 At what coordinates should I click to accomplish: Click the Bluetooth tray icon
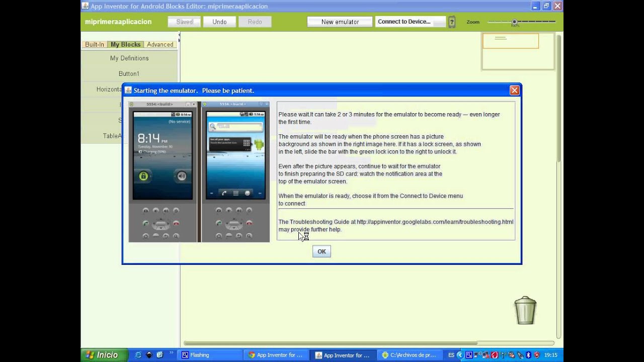tap(528, 355)
